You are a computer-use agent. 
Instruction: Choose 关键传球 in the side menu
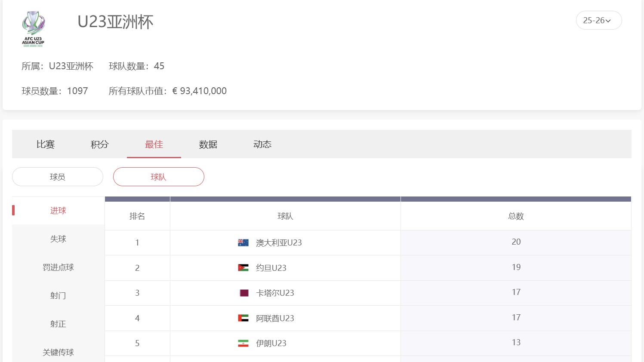click(x=58, y=352)
